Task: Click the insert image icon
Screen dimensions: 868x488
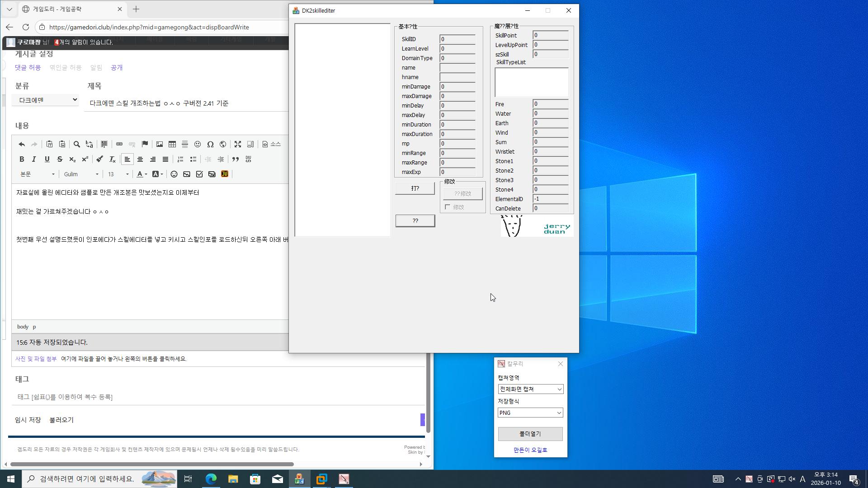Action: pyautogui.click(x=160, y=144)
